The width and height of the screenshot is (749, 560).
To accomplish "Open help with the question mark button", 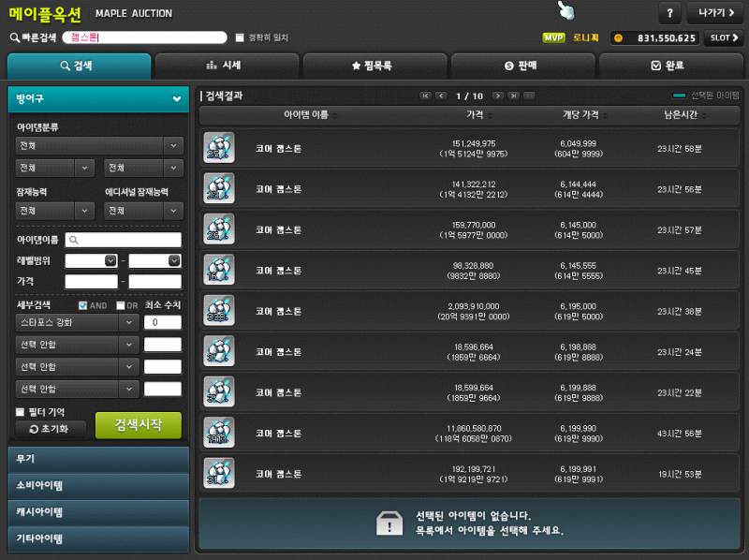I will [x=669, y=13].
